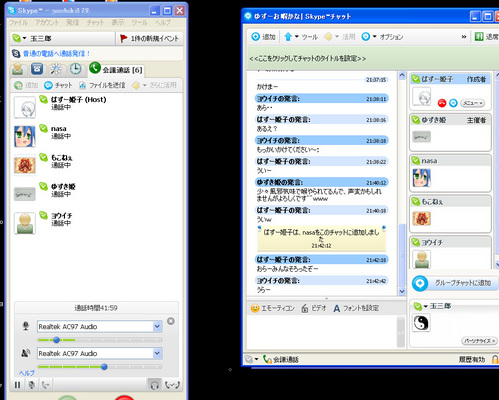Viewport: 499px width, 400px height.
Task: Click the yin-yang profile picture
Action: click(421, 323)
